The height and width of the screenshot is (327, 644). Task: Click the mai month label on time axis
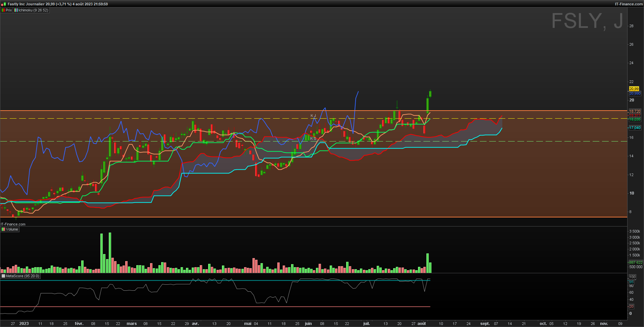pos(248,324)
